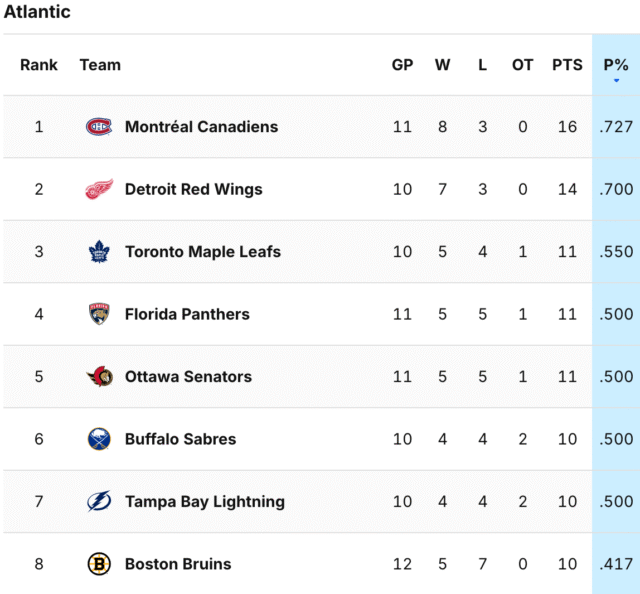Click the Boston Bruins logo icon
The image size is (640, 594).
coord(99,564)
